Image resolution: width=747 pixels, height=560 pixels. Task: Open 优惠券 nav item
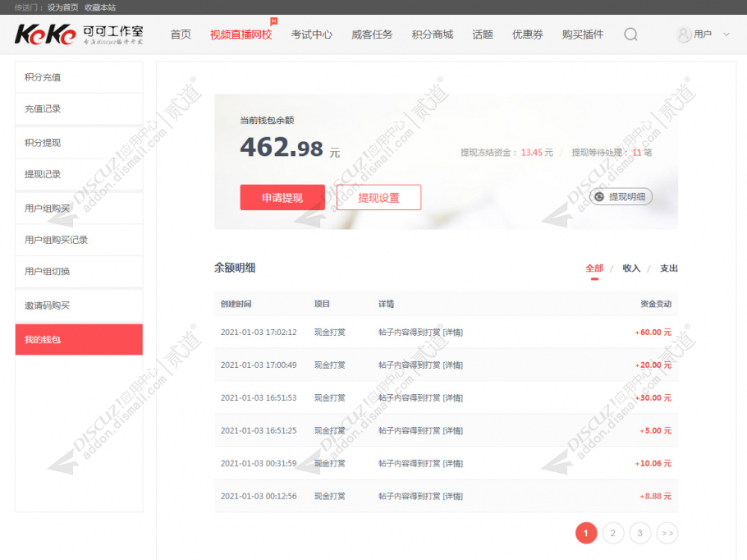tap(527, 34)
